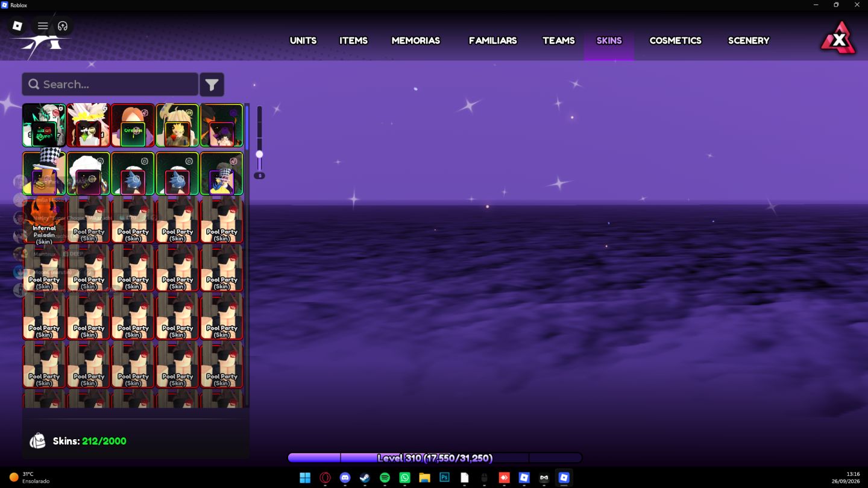Open File Explorer from taskbar

point(424,478)
